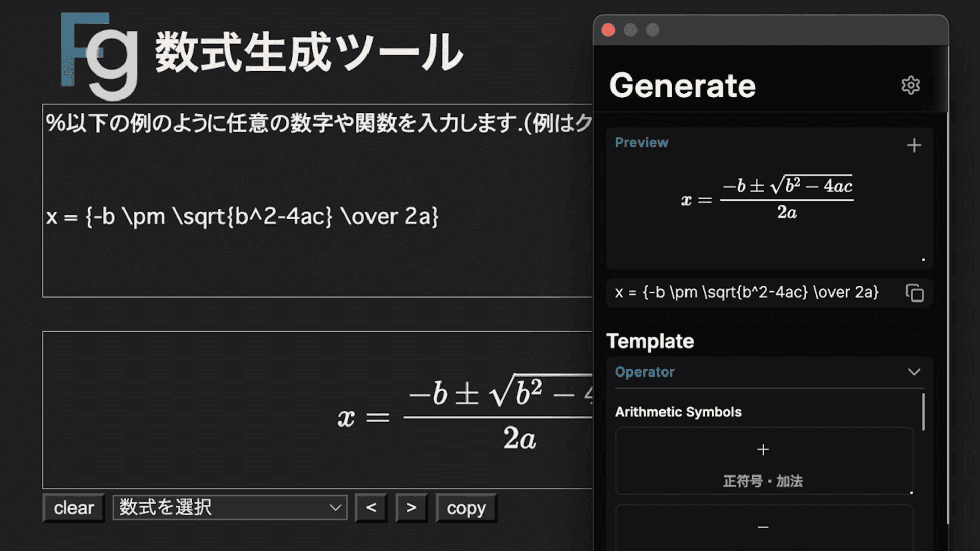Viewport: 980px width, 551px height.
Task: Go to next formula with > button
Action: (411, 508)
